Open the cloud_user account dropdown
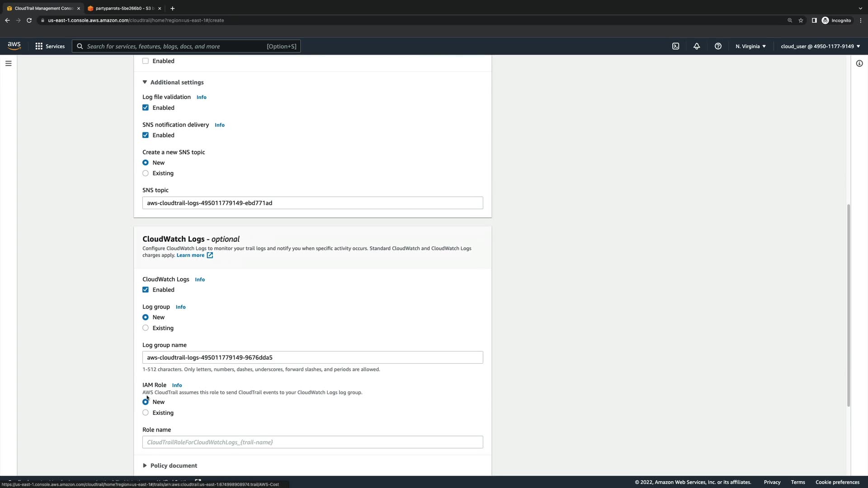 [820, 46]
